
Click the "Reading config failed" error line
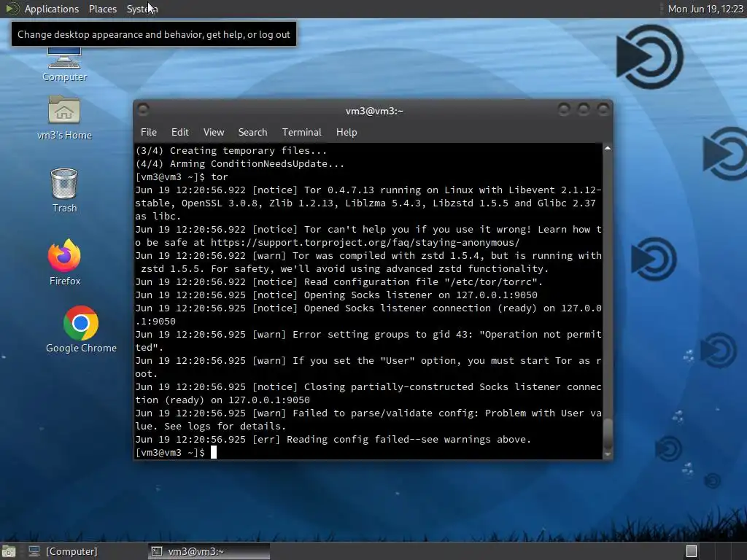tap(333, 440)
